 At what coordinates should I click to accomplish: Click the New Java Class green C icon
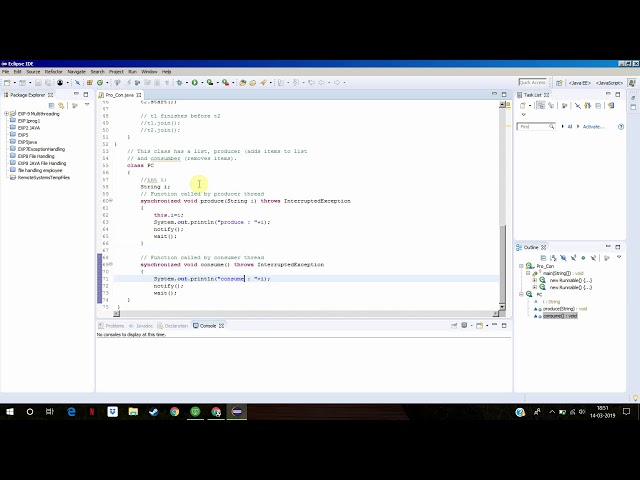point(100,83)
